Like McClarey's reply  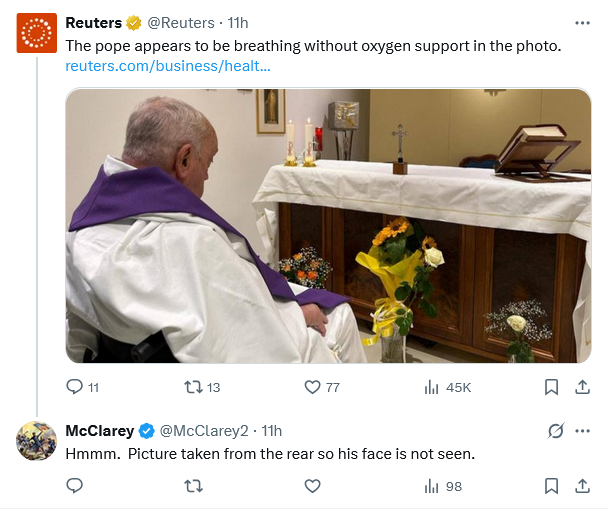coord(312,486)
